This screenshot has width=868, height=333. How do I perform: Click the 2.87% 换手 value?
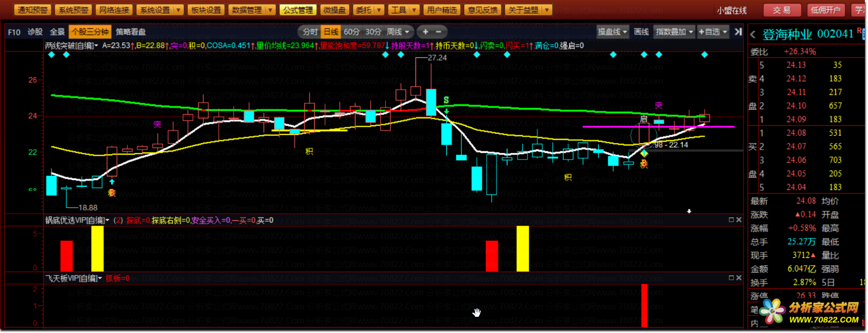click(804, 282)
